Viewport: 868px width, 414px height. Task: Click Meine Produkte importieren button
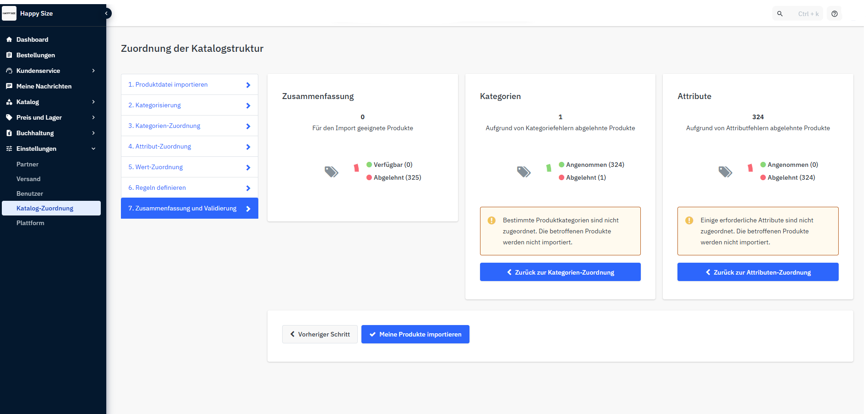(x=415, y=334)
